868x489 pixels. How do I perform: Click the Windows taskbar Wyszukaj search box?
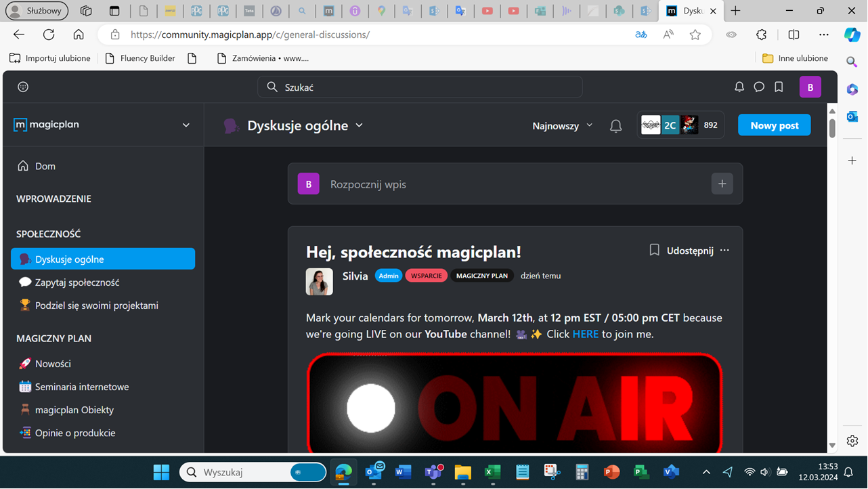(x=254, y=472)
